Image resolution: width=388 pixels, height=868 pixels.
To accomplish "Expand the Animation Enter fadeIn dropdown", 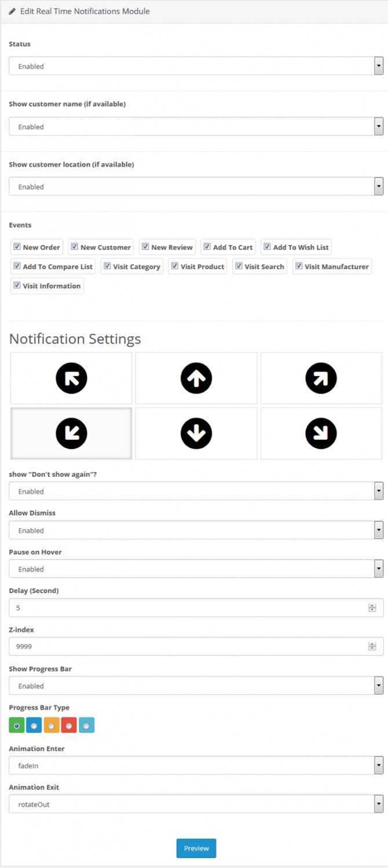I will [196, 765].
